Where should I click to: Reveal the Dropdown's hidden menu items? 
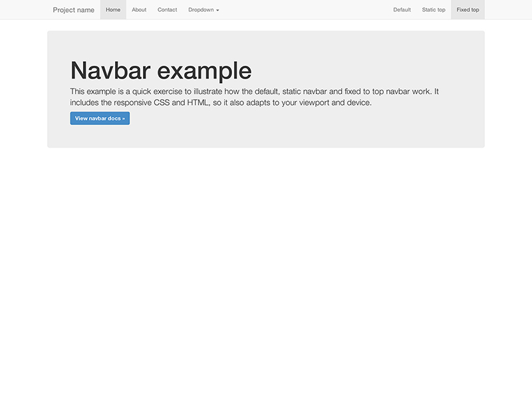pos(203,9)
